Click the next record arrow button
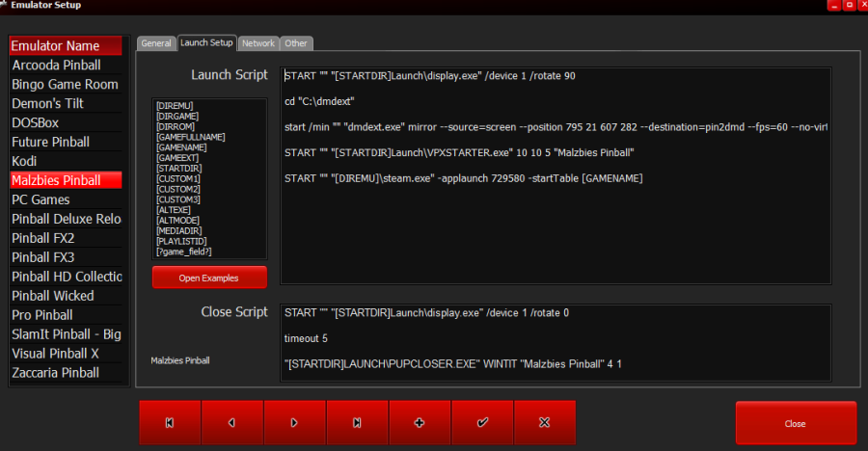The width and height of the screenshot is (868, 451). [x=295, y=423]
